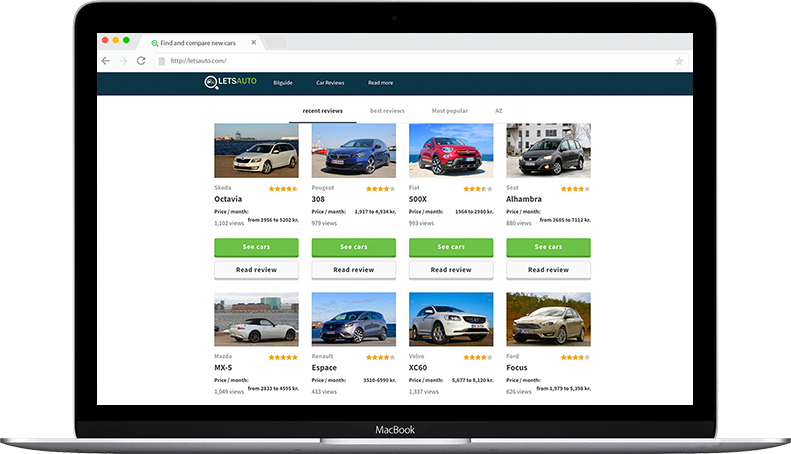Open the Bilguide menu item
Viewport: 791px width, 454px height.
coord(282,83)
